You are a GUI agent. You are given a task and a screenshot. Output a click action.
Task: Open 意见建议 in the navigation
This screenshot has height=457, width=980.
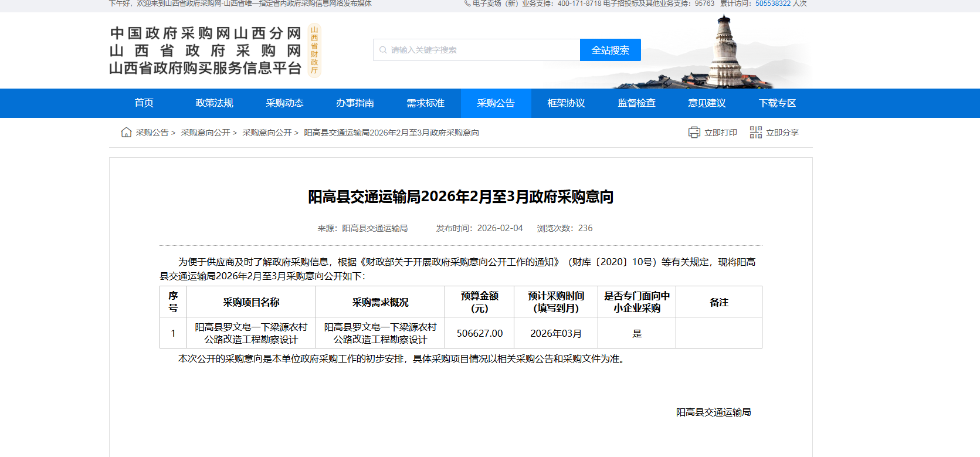707,103
